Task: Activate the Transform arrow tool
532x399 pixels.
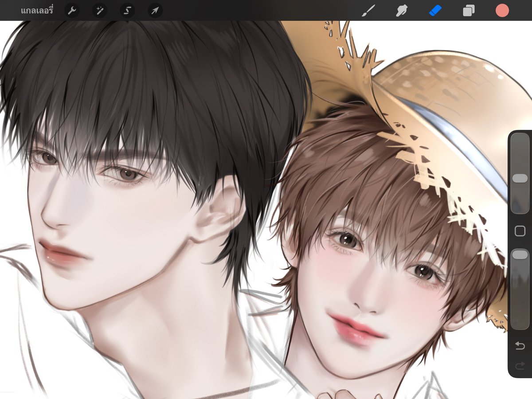Action: (x=155, y=11)
